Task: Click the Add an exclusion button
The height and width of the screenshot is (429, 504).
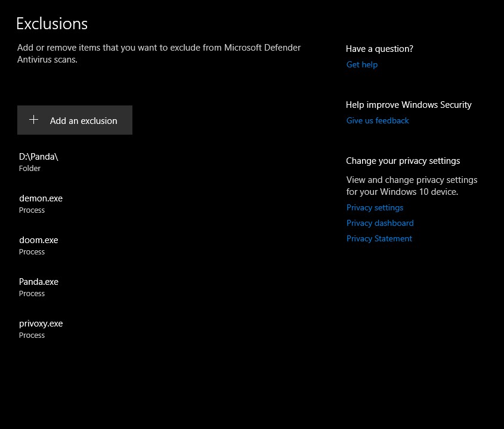Action: pos(75,120)
